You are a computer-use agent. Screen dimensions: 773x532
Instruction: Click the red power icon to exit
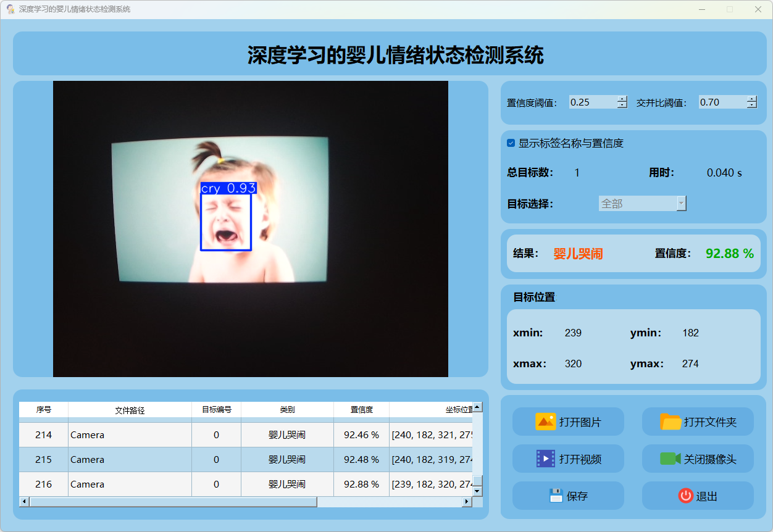pos(685,496)
